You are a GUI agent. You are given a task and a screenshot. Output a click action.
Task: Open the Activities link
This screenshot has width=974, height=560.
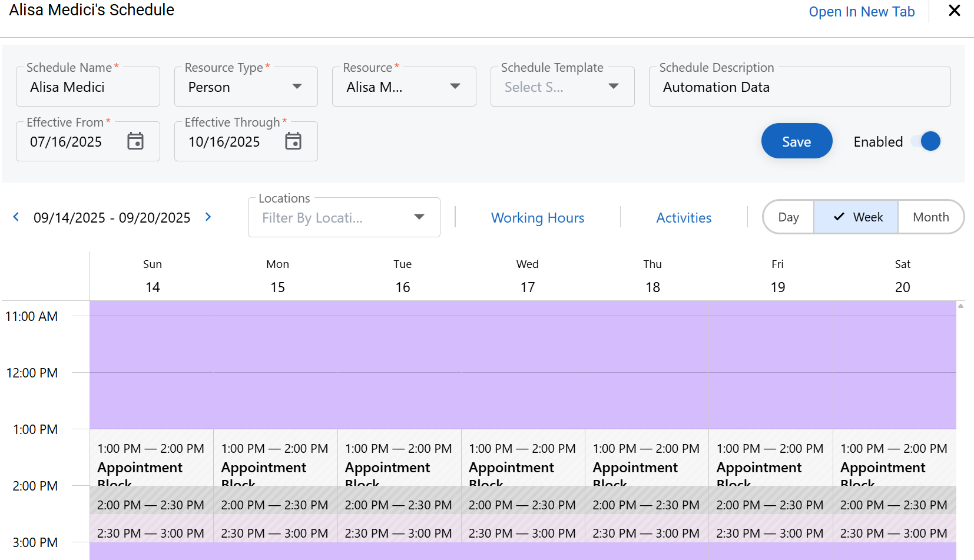(684, 218)
